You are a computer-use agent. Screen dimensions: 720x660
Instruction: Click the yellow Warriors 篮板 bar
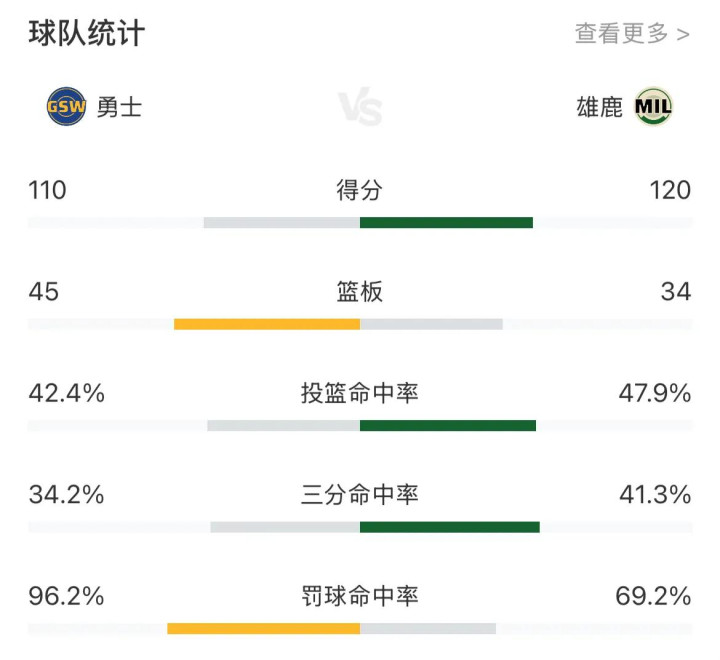point(267,324)
